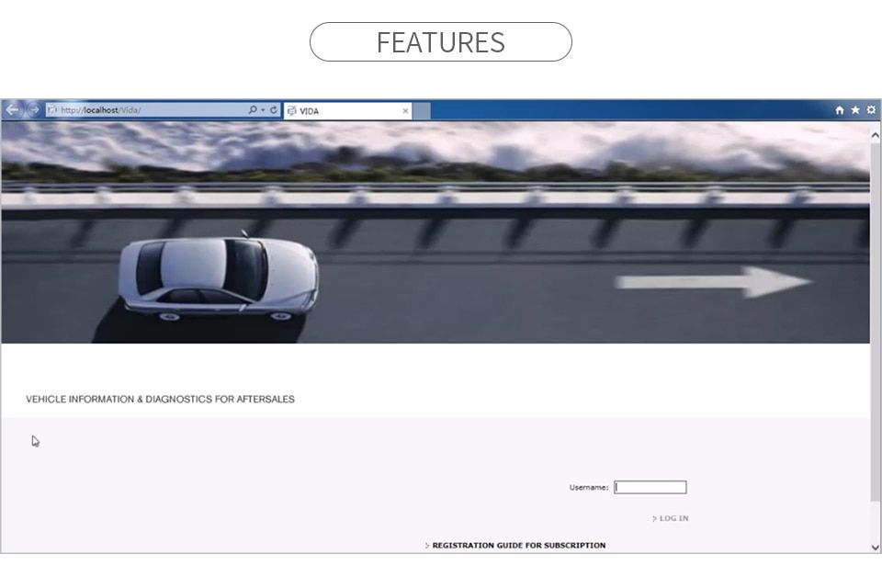Click the localhost/Vida address bar

(147, 110)
